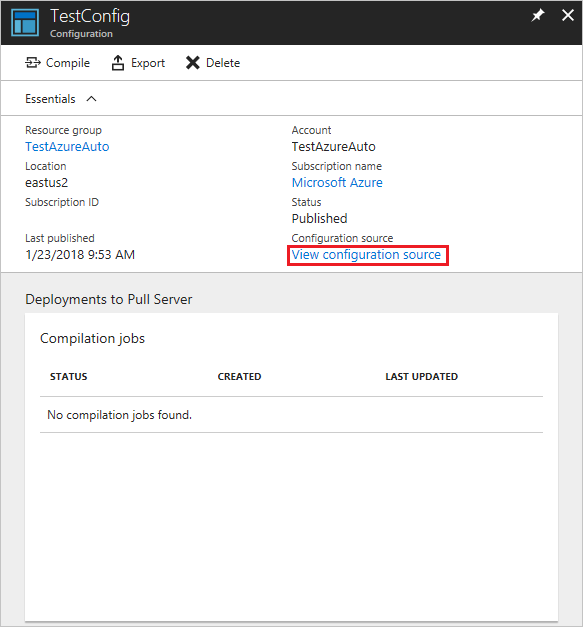The width and height of the screenshot is (583, 627).
Task: Click the Compilation jobs tile title
Action: (92, 339)
